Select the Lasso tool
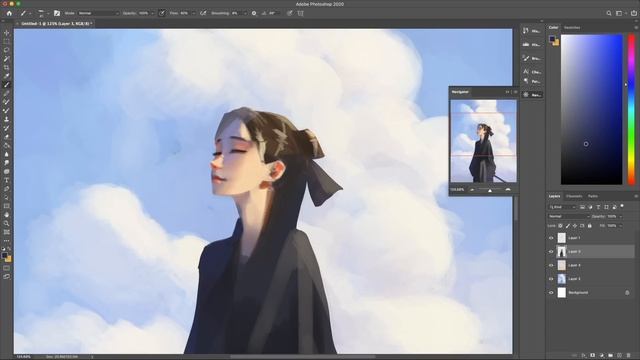 coord(7,50)
